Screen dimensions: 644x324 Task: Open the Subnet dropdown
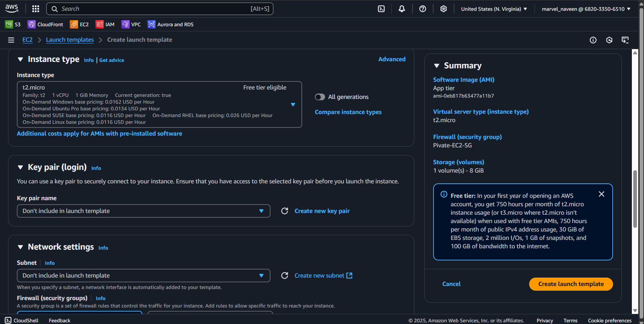pyautogui.click(x=143, y=276)
